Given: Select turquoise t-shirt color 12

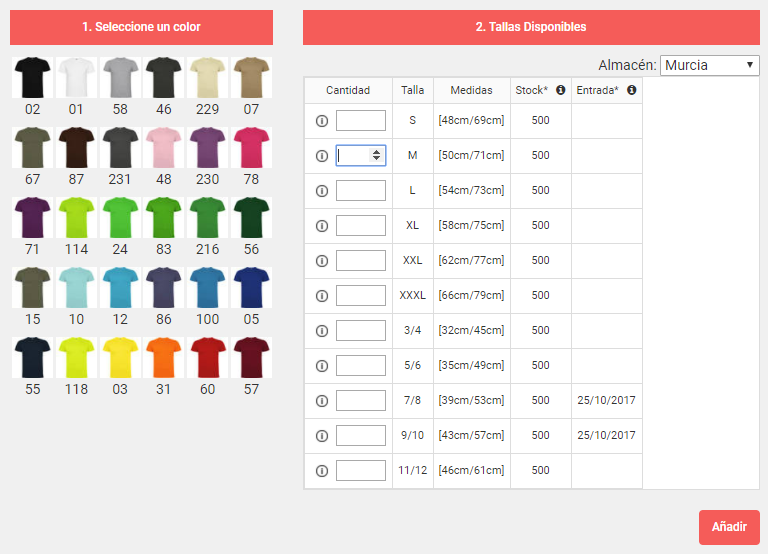Looking at the screenshot, I should point(120,288).
